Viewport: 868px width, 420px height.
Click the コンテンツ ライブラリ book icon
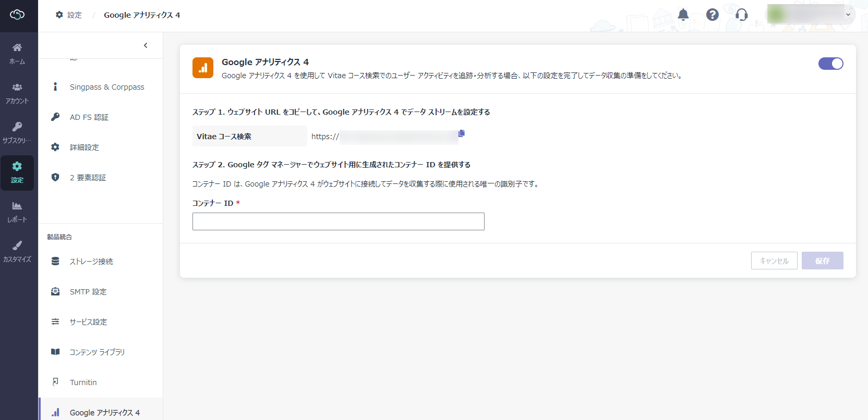(x=55, y=352)
